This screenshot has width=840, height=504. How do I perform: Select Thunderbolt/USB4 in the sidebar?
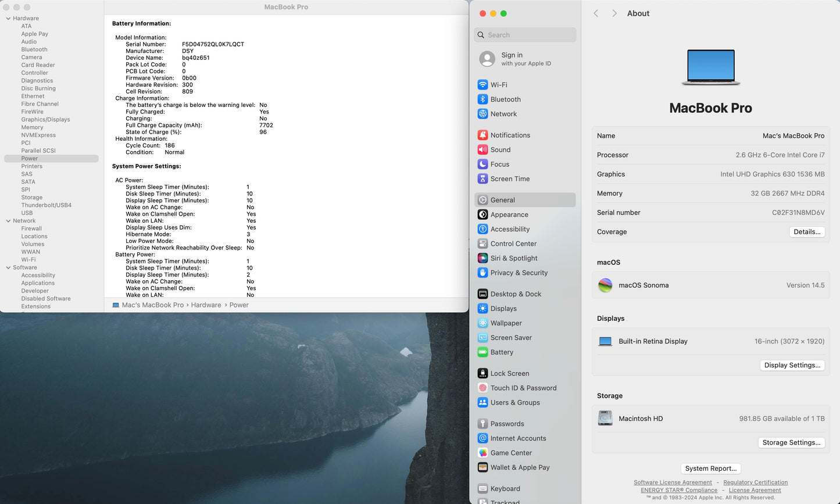[46, 205]
